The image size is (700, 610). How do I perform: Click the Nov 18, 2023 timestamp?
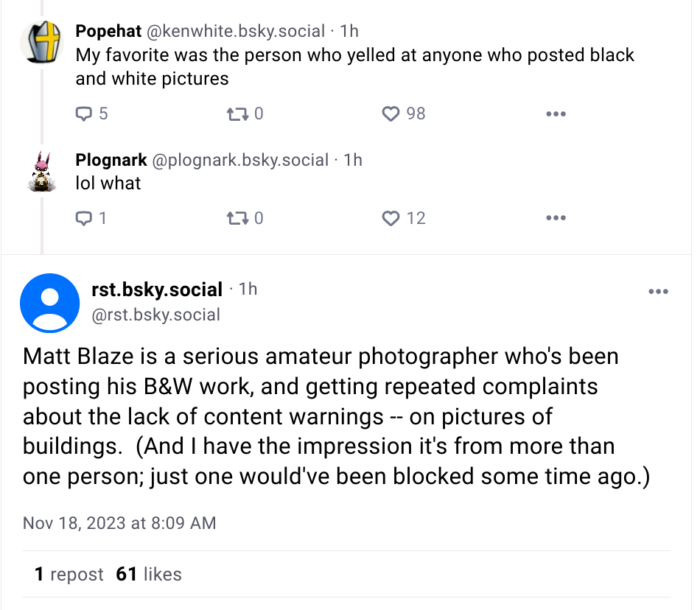pos(119,523)
